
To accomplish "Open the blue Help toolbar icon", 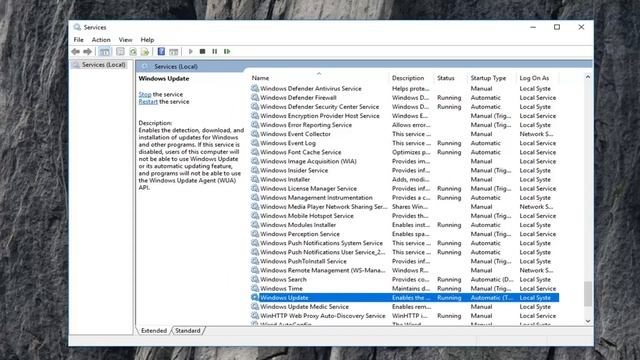I will (161, 51).
